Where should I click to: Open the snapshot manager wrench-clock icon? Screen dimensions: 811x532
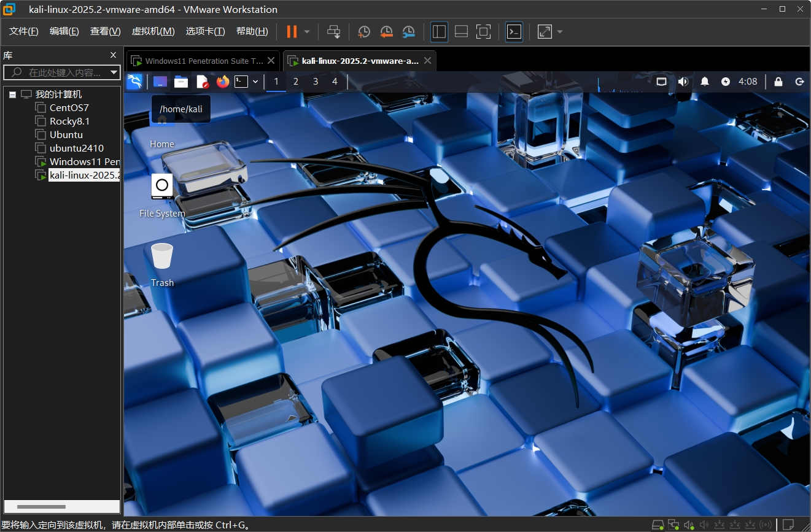(408, 32)
